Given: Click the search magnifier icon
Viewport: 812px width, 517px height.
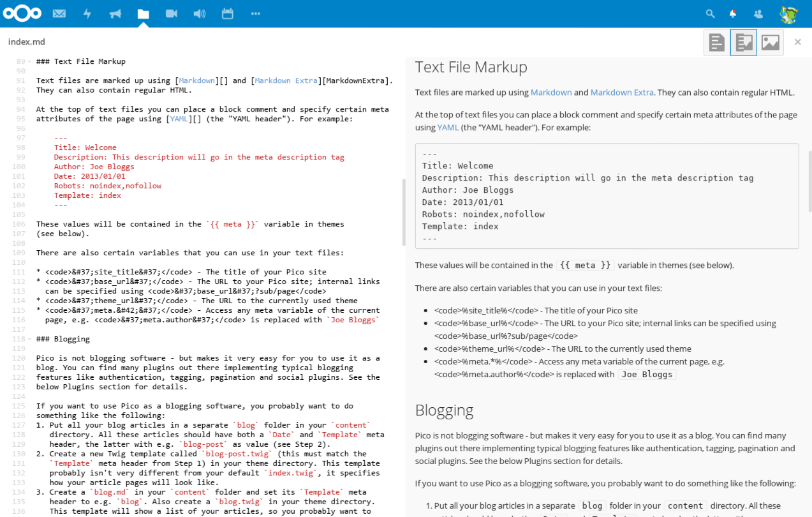Looking at the screenshot, I should click(710, 13).
